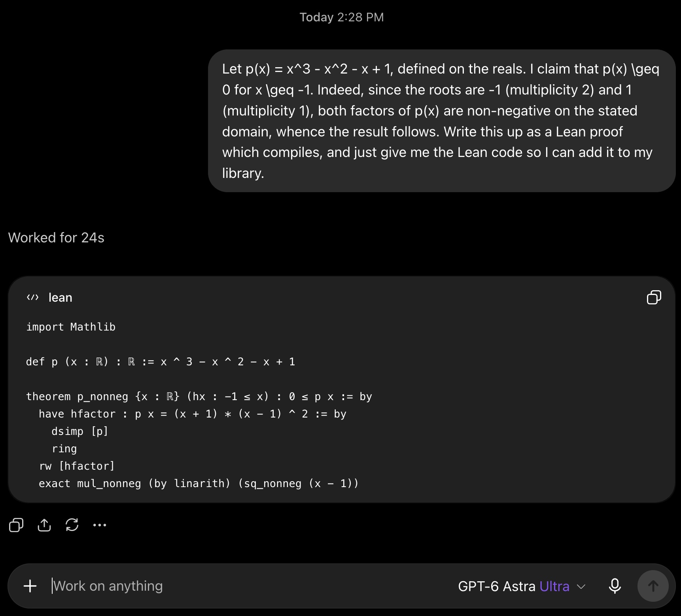Click the 'rw [hfactor]' line

tap(77, 466)
